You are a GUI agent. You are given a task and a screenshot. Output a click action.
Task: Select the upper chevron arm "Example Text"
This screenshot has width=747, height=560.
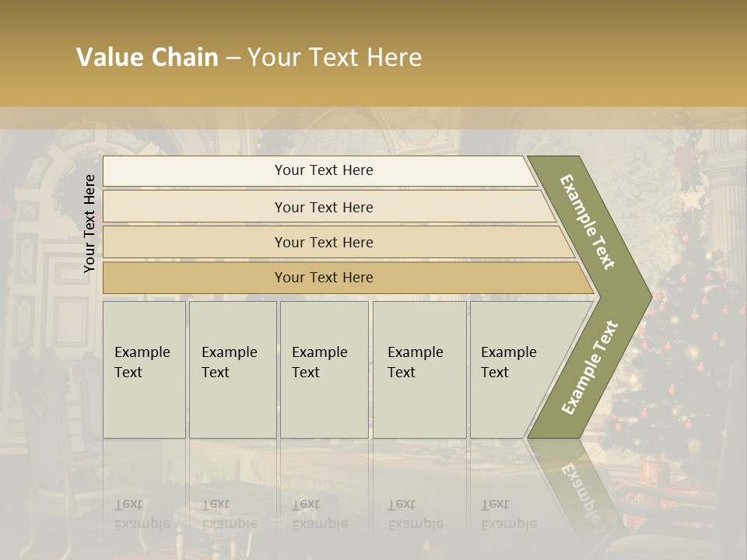coord(589,222)
